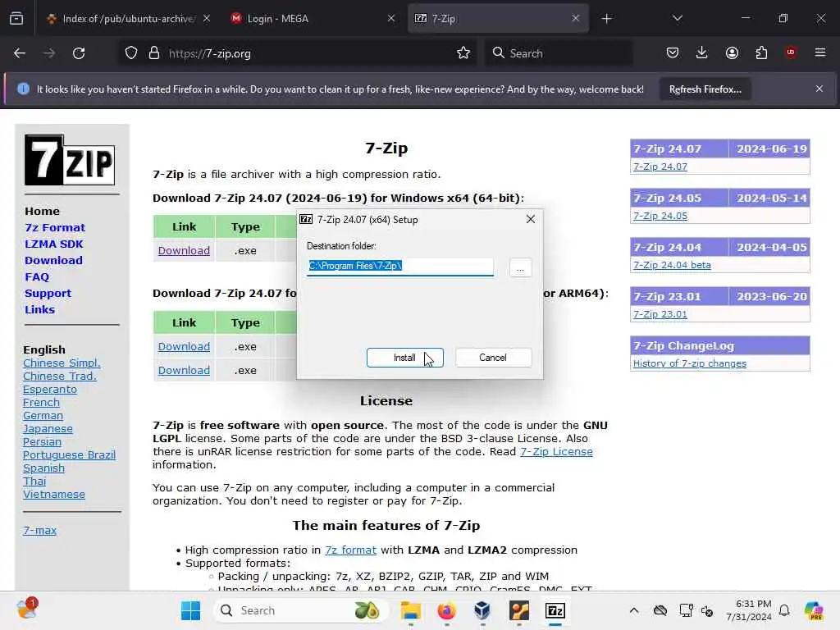Viewport: 840px width, 630px height.
Task: Open the Extensions puzzle icon
Action: tap(761, 53)
